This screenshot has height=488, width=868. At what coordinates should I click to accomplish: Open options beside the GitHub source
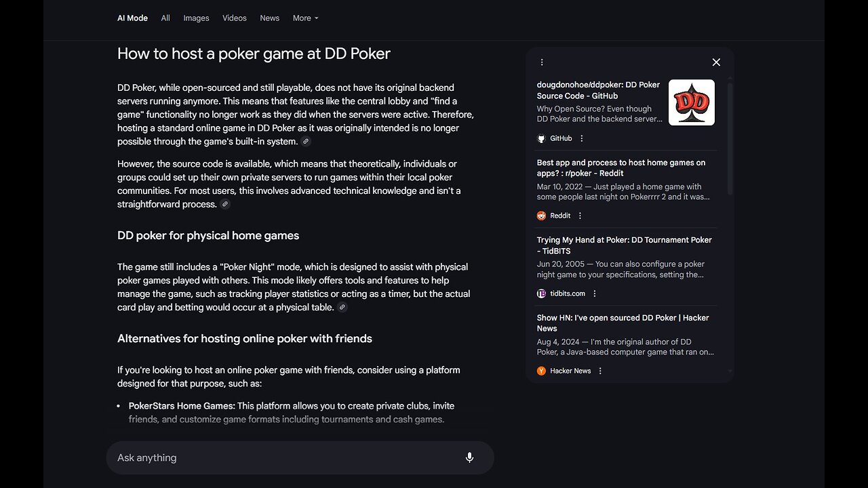582,138
